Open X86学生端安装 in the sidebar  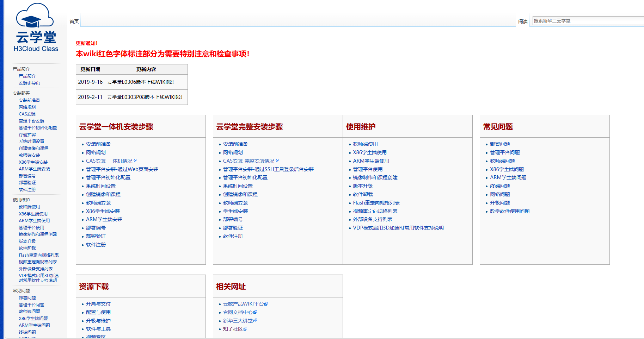point(33,162)
